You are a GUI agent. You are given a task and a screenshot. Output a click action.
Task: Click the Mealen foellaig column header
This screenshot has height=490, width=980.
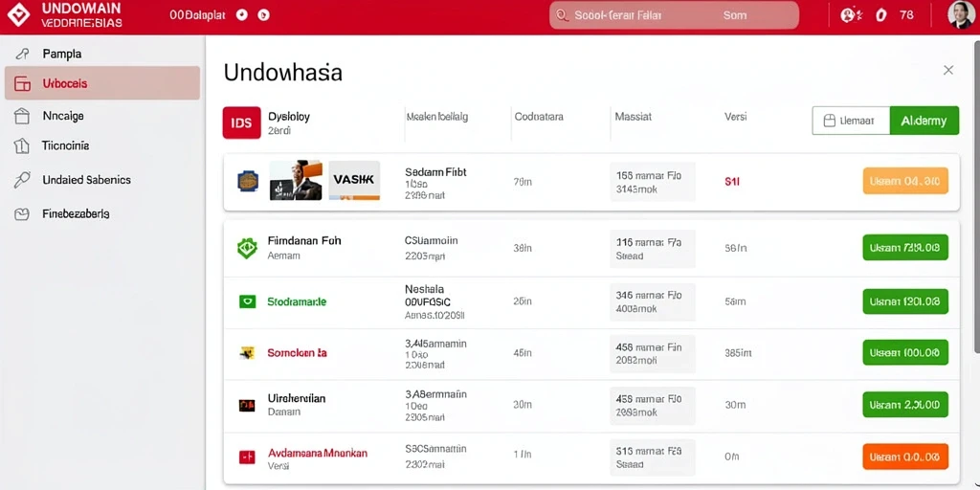436,116
